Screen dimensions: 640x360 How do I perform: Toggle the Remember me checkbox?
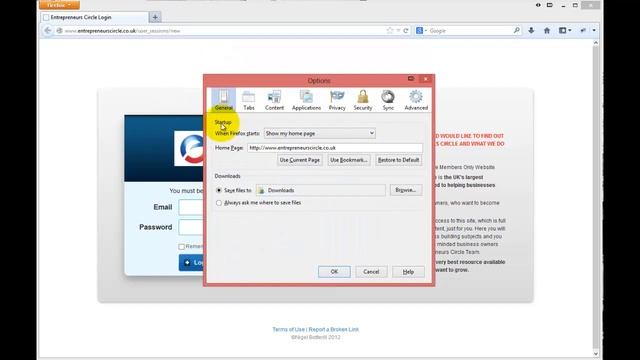click(x=181, y=247)
